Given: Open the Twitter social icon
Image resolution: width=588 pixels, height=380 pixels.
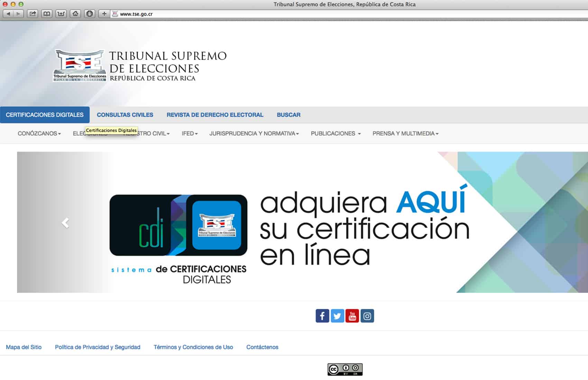Looking at the screenshot, I should [x=337, y=316].
